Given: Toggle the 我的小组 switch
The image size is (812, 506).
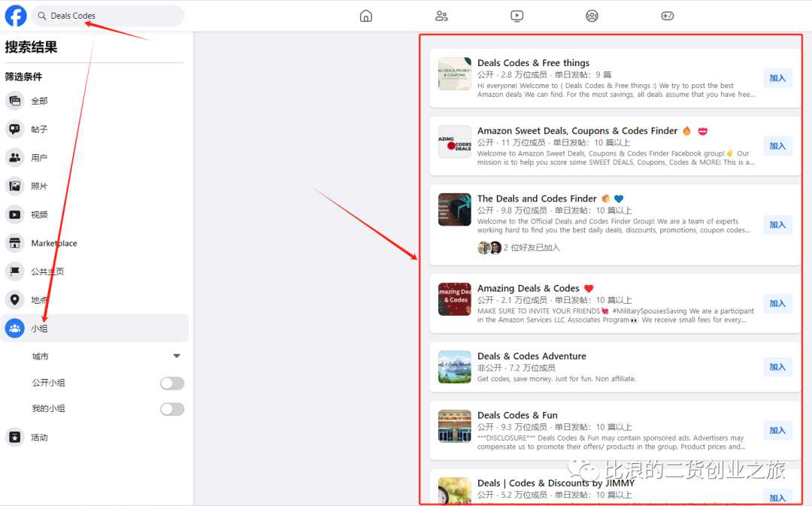Looking at the screenshot, I should click(x=172, y=409).
